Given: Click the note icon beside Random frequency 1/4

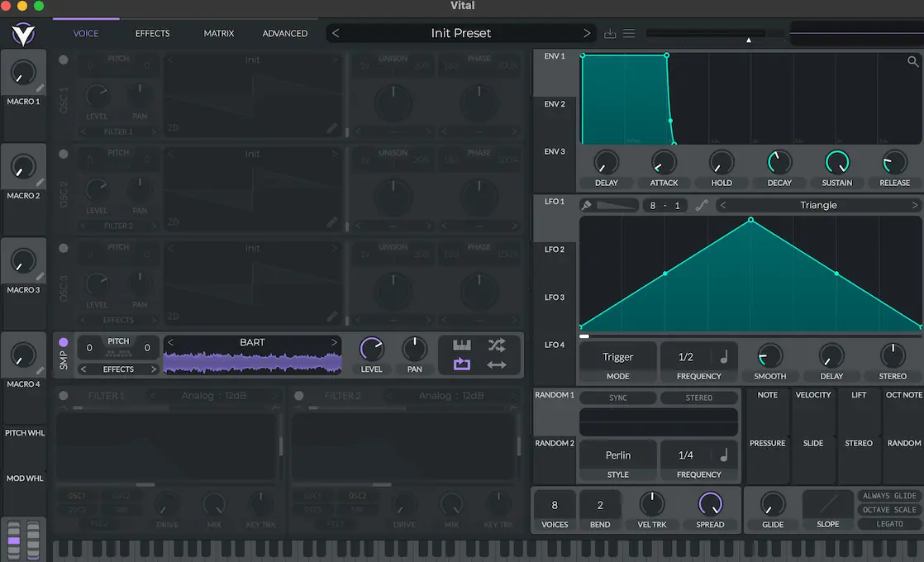Looking at the screenshot, I should coord(724,455).
